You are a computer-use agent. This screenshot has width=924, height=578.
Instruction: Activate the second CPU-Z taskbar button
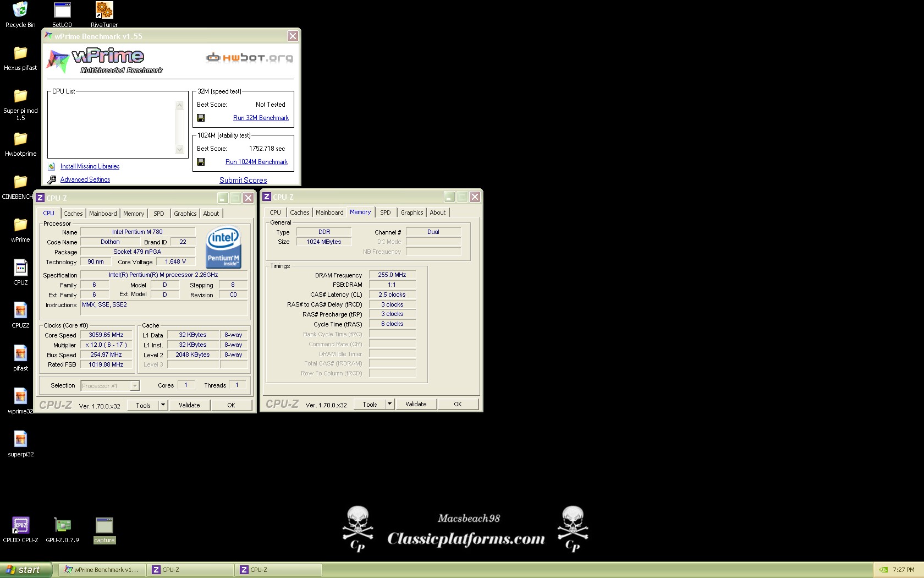coord(278,570)
